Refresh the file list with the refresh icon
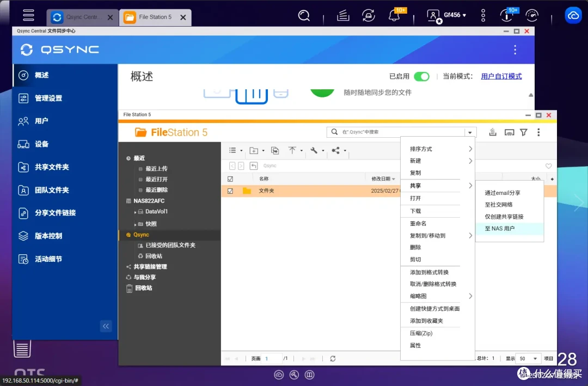 point(333,359)
